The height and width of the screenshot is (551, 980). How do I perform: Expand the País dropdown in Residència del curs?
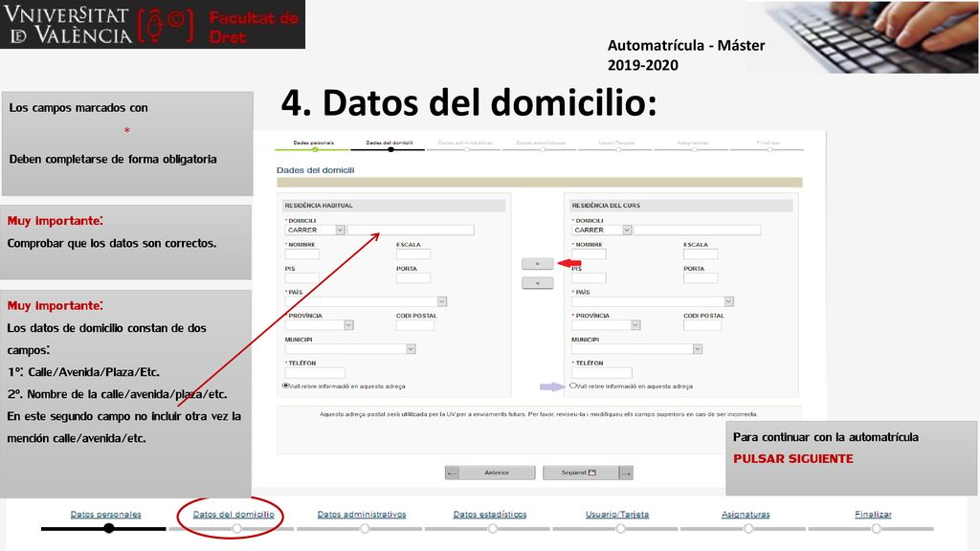point(653,301)
